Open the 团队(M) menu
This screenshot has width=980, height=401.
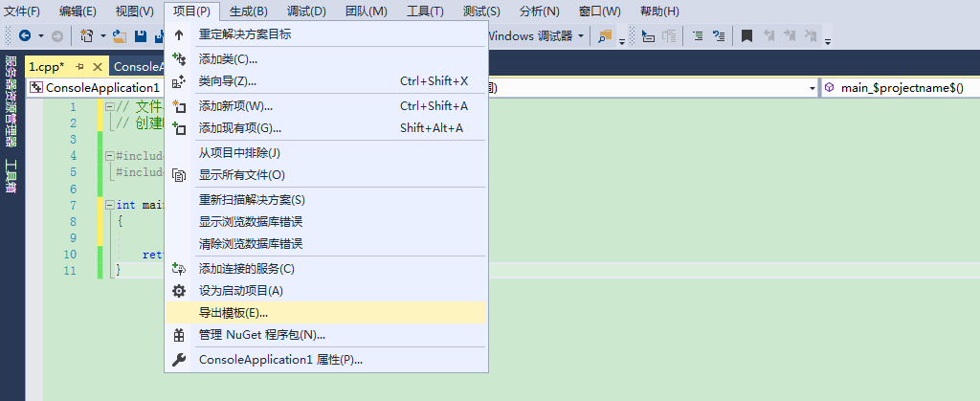367,11
